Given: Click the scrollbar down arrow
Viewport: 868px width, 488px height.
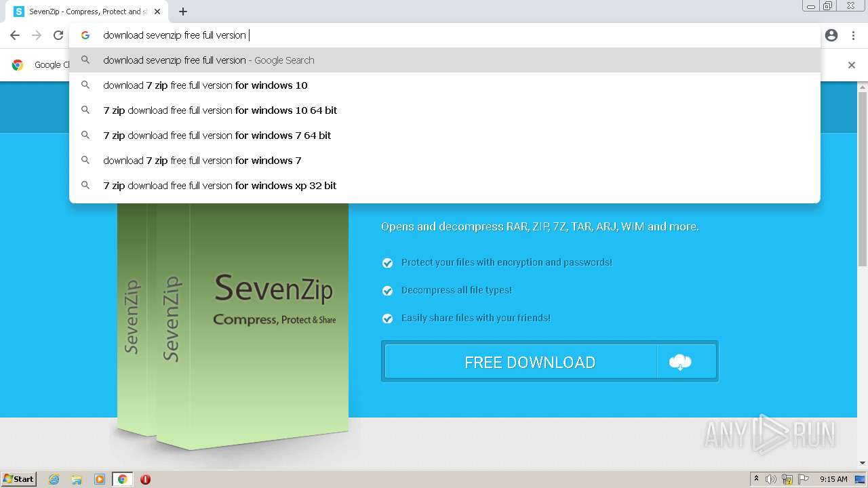Looking at the screenshot, I should [863, 463].
